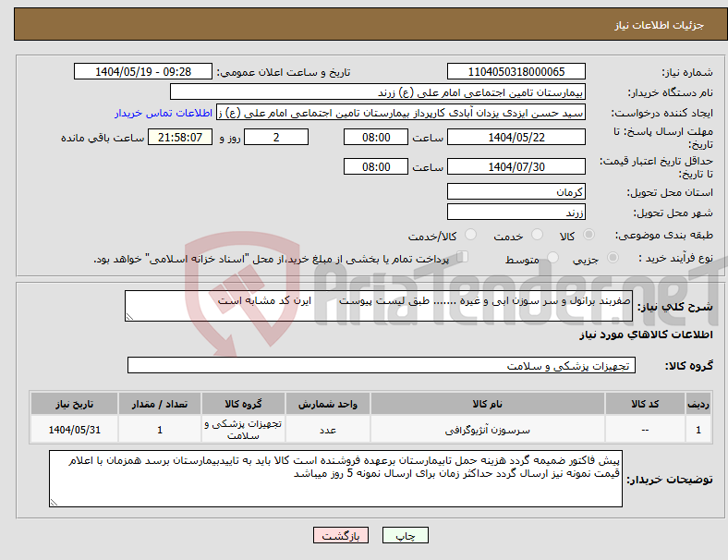The width and height of the screenshot is (728, 560).
Task: Click the توضیحات خریدار notes textarea
Action: coord(335,479)
